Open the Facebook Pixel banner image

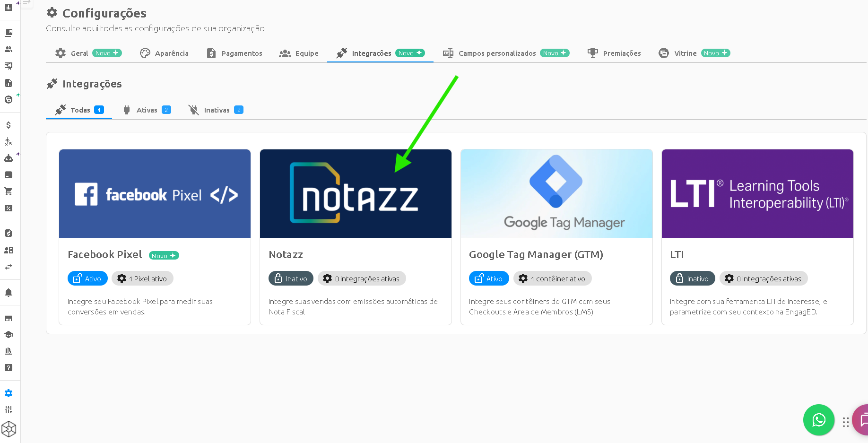pos(155,194)
